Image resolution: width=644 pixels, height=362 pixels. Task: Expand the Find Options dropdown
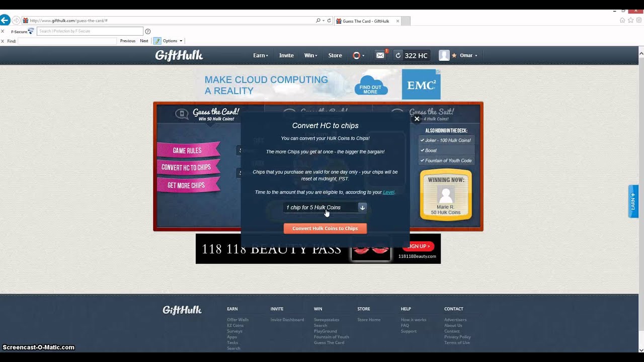(173, 41)
